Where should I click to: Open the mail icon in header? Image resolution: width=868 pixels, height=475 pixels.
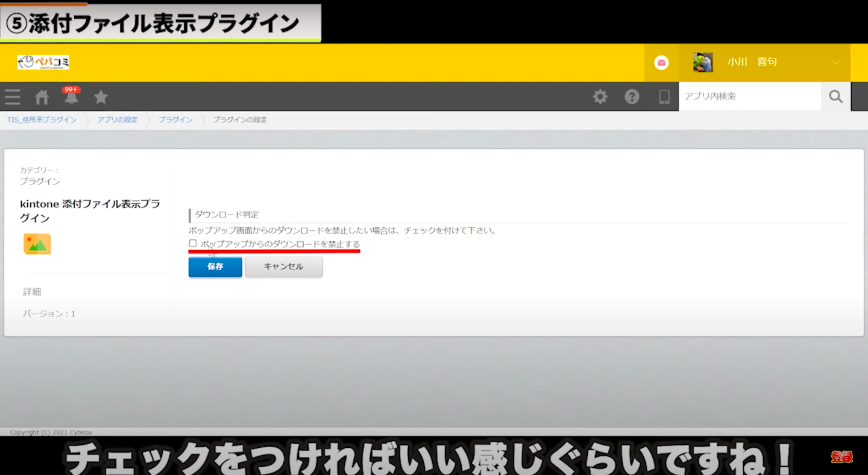(661, 63)
